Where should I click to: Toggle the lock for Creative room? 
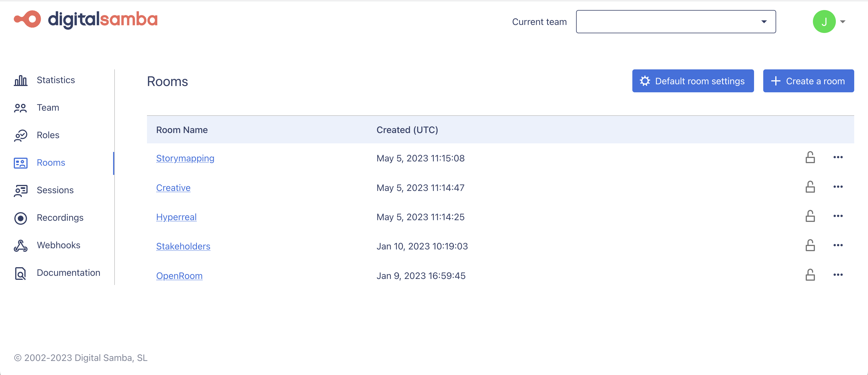810,187
